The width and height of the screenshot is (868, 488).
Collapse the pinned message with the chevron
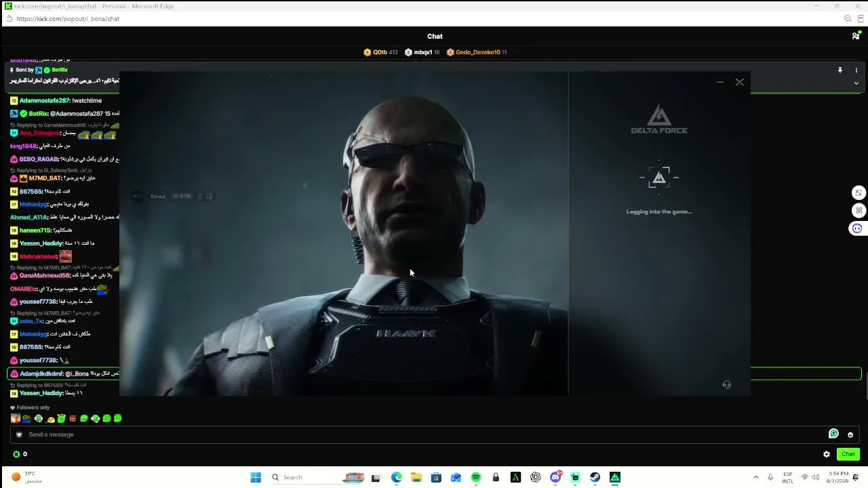(x=856, y=83)
